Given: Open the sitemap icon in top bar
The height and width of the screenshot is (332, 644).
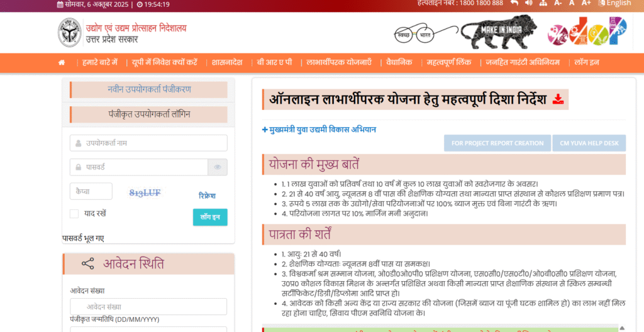Looking at the screenshot, I should 542,3.
